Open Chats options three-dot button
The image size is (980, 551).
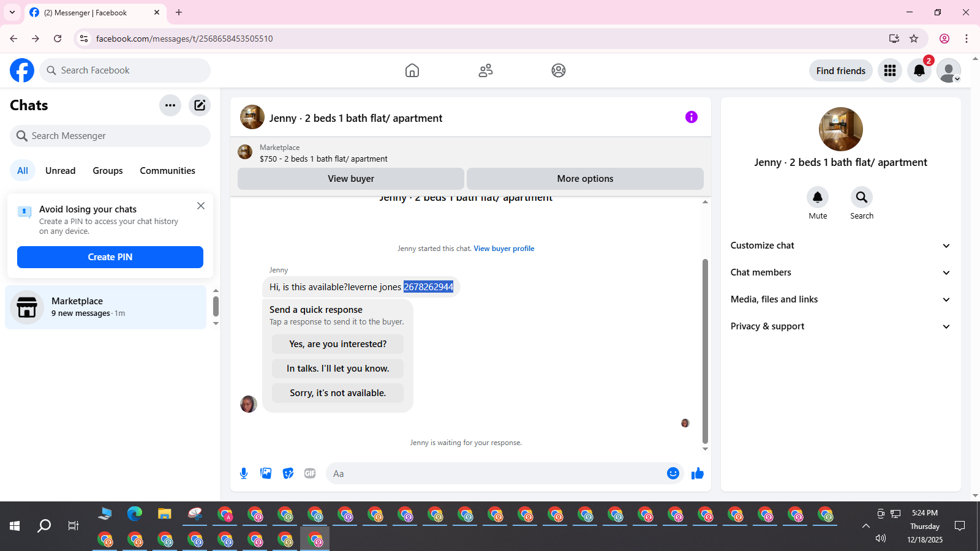pos(170,105)
